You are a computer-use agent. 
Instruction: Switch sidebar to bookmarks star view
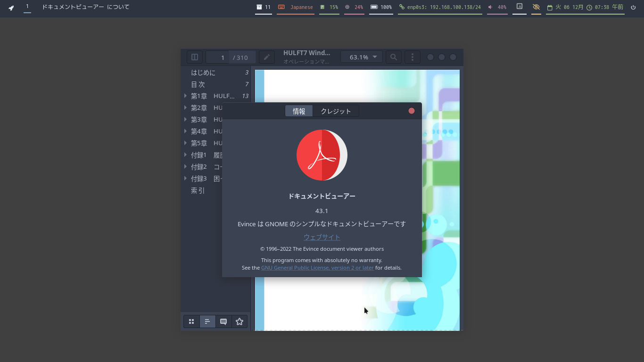239,321
